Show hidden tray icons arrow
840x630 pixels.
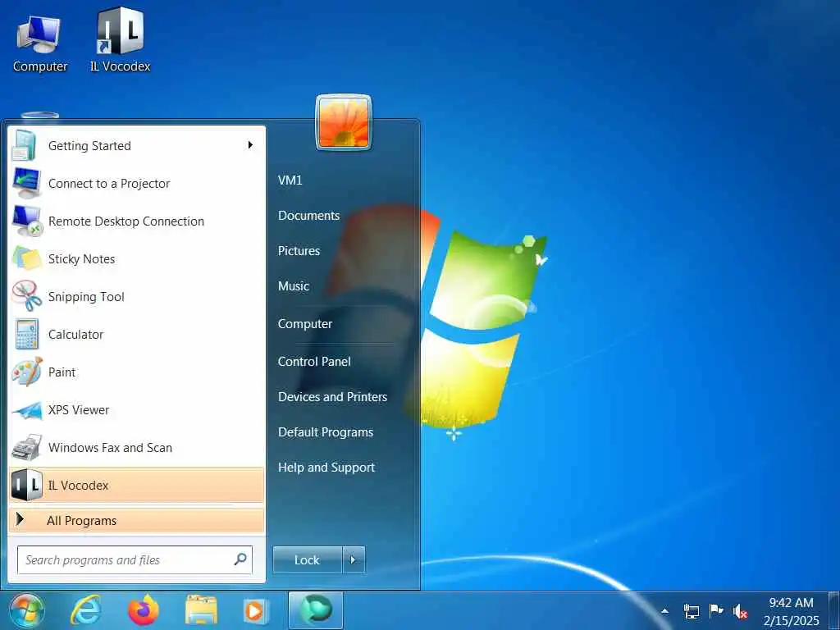[664, 610]
